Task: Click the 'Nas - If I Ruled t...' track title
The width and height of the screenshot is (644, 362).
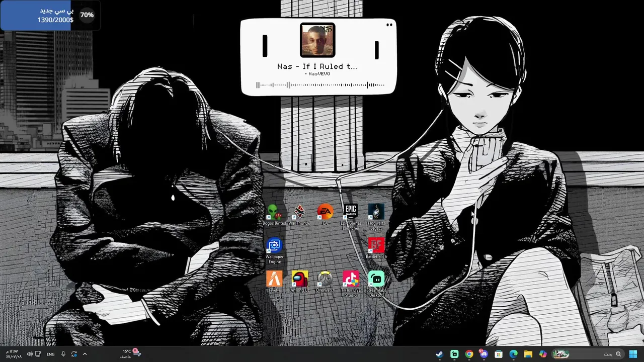Action: [317, 66]
